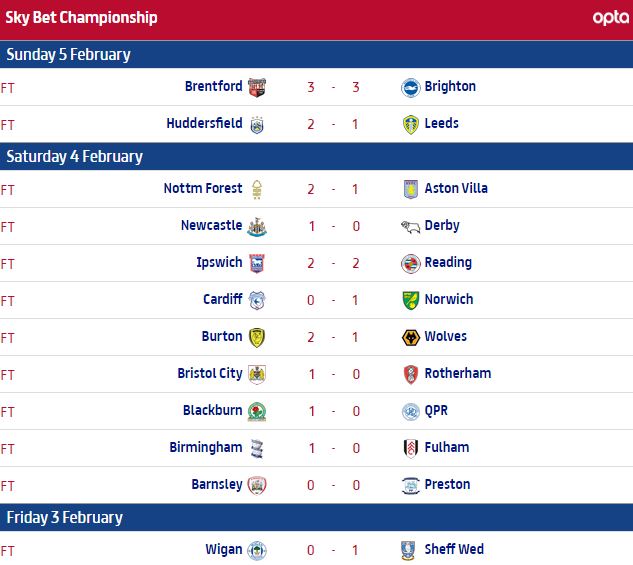Image resolution: width=633 pixels, height=565 pixels.
Task: Click the Huddersfield club badge
Action: pyautogui.click(x=257, y=124)
